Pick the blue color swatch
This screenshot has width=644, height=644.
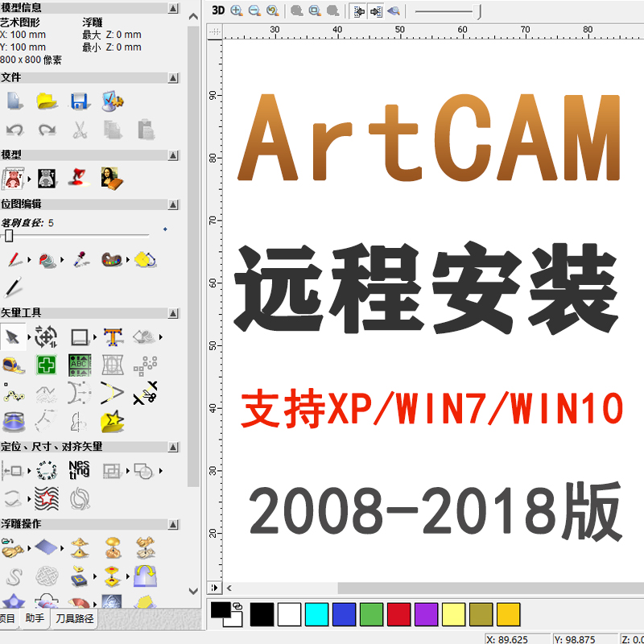click(345, 614)
